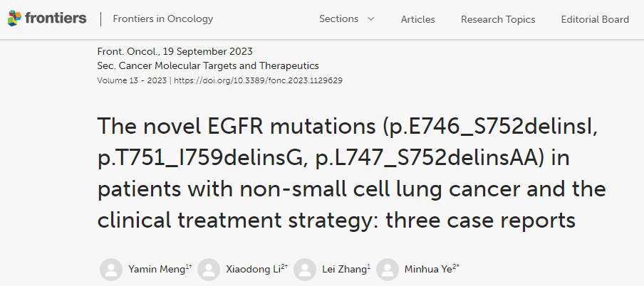Open the Frontiers in Oncology journal home
Screen dimensions: 644x286
tap(162, 19)
